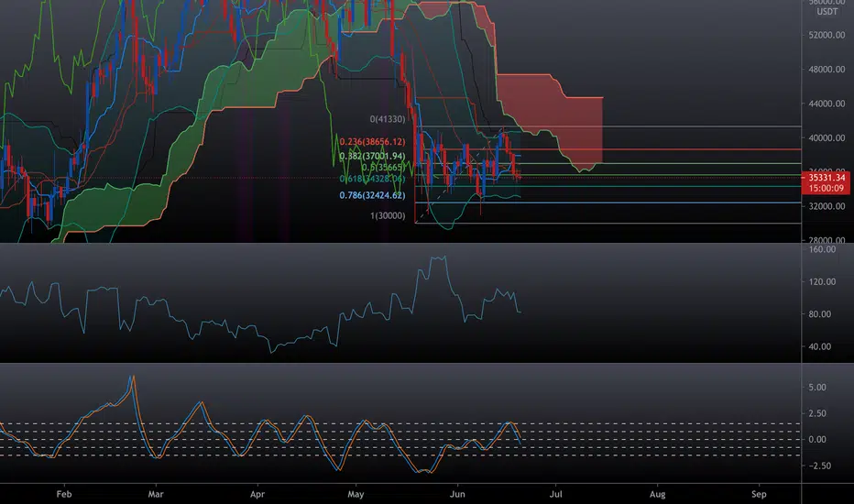Click the USDT currency label on price axis
This screenshot has height=504, width=854.
click(827, 11)
